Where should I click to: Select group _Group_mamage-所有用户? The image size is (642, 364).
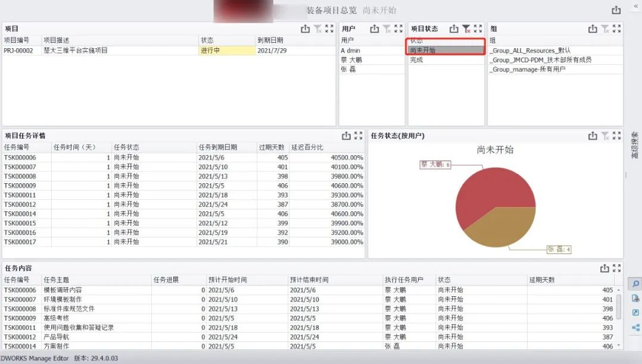pyautogui.click(x=555, y=69)
